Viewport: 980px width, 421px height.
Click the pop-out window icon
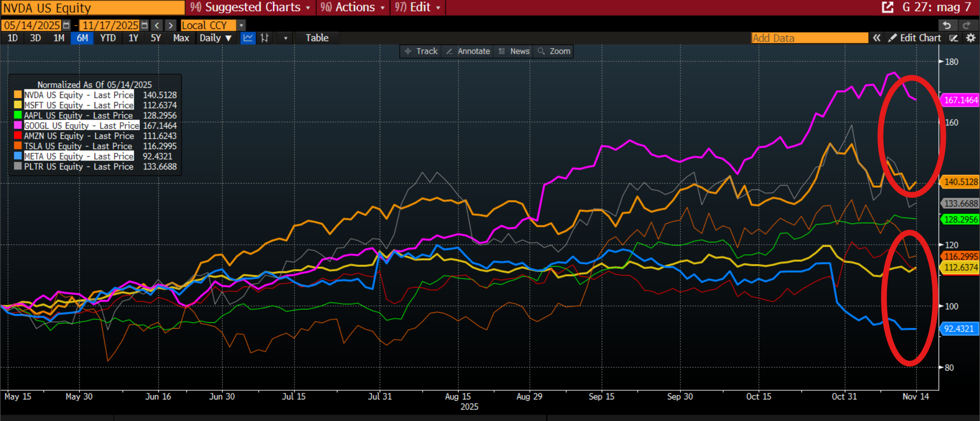click(x=888, y=7)
